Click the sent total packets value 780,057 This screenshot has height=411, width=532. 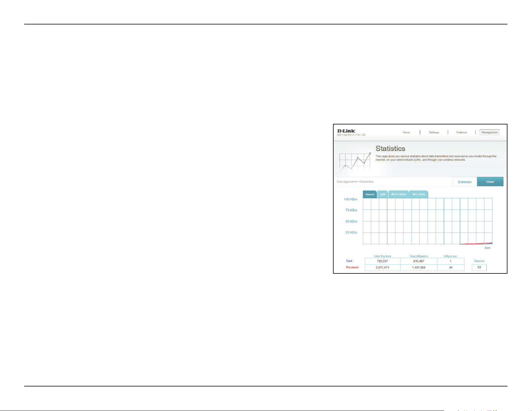pos(382,261)
